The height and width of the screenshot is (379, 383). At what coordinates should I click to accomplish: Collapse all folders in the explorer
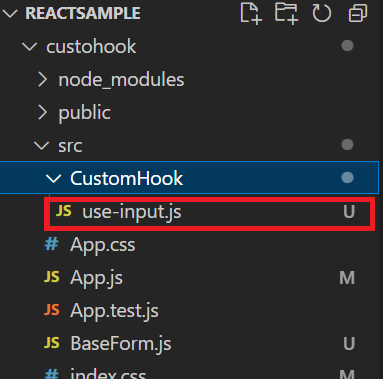tap(358, 14)
